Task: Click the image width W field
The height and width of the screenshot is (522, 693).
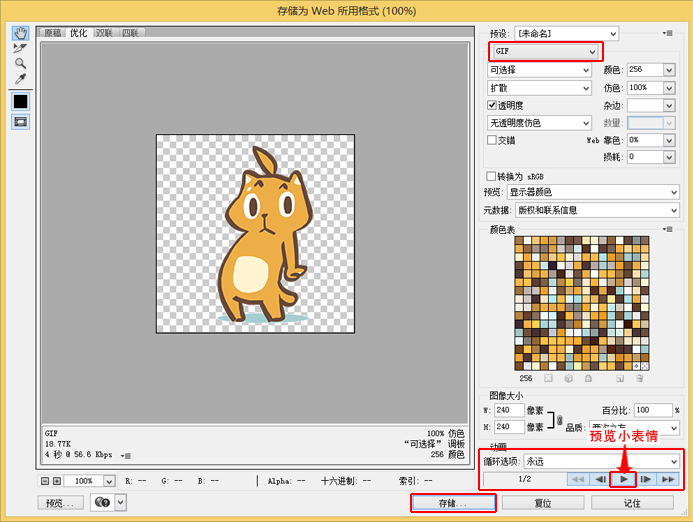Action: click(x=509, y=410)
